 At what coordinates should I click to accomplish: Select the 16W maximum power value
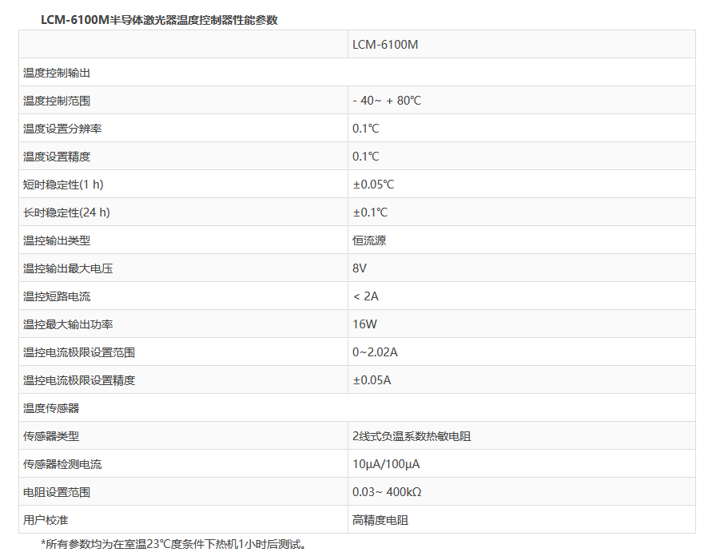coord(364,324)
